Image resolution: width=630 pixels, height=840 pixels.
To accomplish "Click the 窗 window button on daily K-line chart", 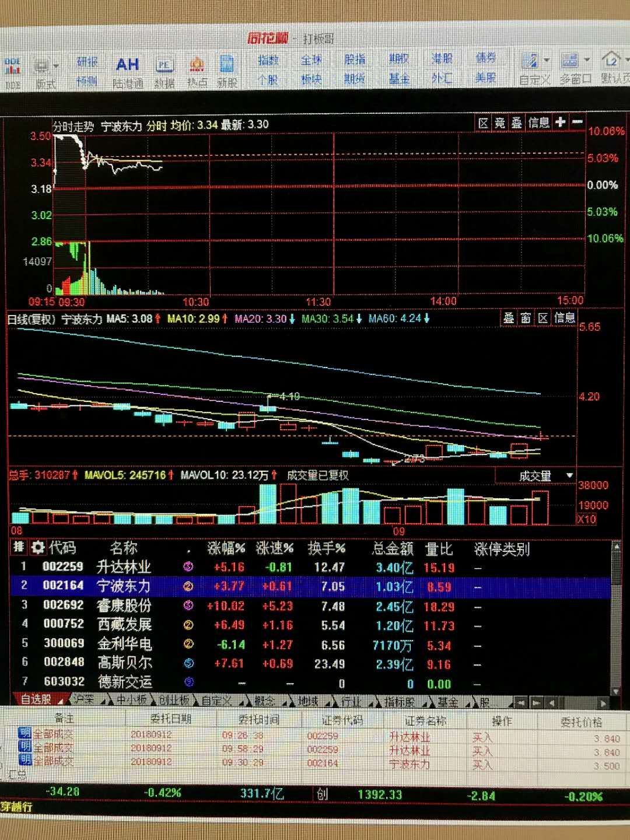I will pos(526,317).
